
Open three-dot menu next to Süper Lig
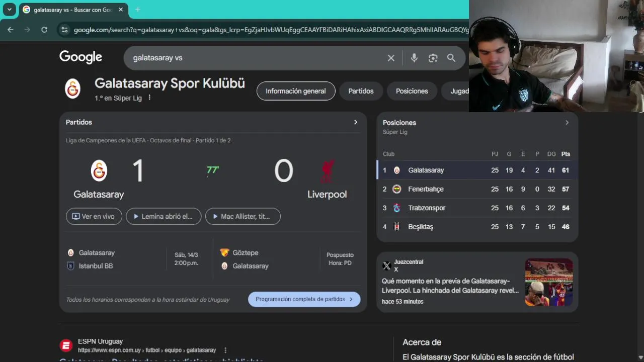coord(149,98)
